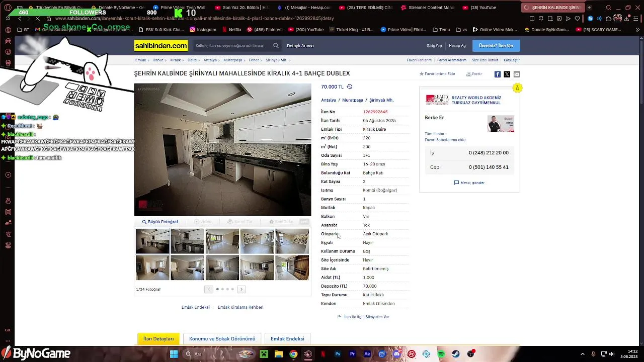
Task: Click the Yazdır print link
Action: 474,74
